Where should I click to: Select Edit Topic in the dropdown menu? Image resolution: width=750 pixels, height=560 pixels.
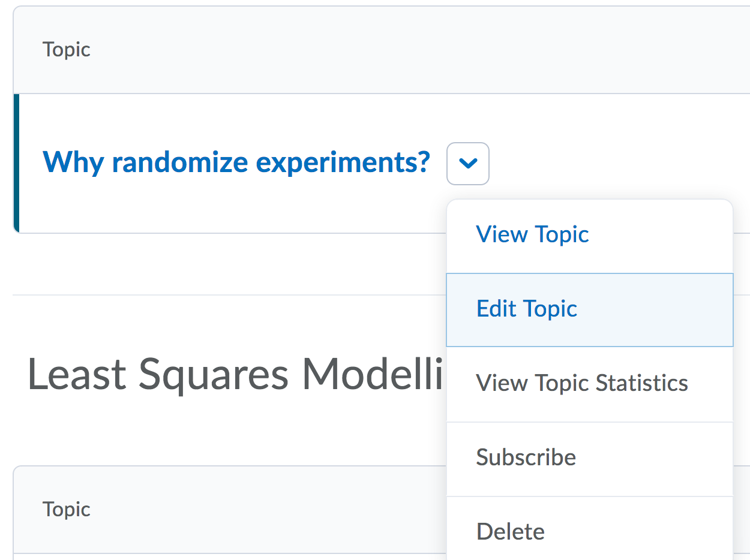pos(526,309)
